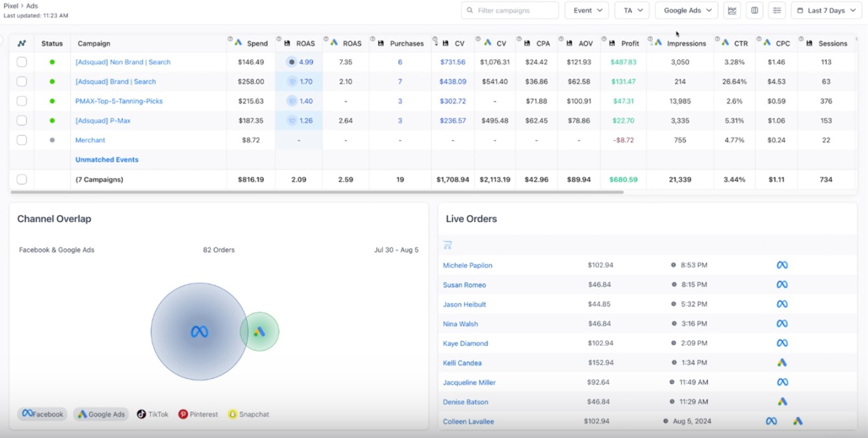Check the PMAX-Top-5-Tanning-Picks row checkbox
This screenshot has height=438, width=868.
point(22,101)
